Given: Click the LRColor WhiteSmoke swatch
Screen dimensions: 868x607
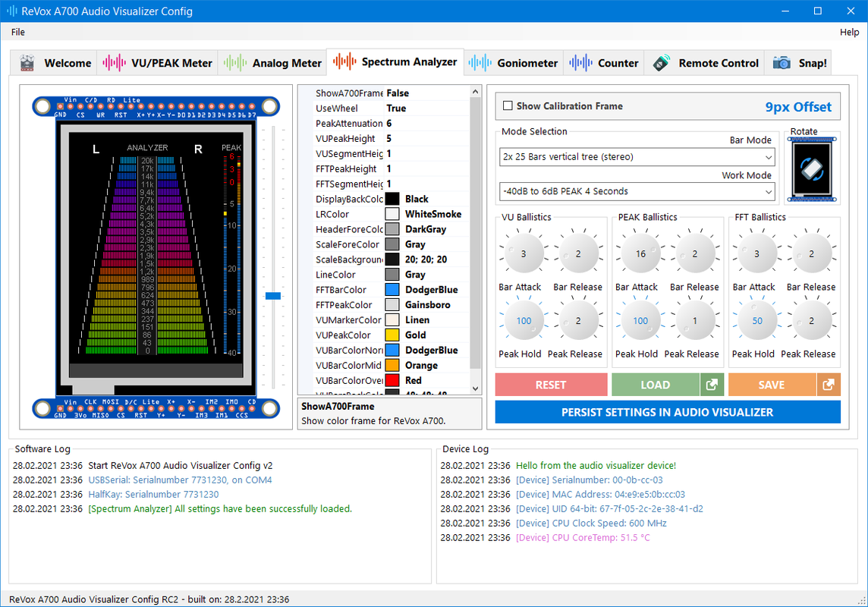Looking at the screenshot, I should [x=392, y=214].
